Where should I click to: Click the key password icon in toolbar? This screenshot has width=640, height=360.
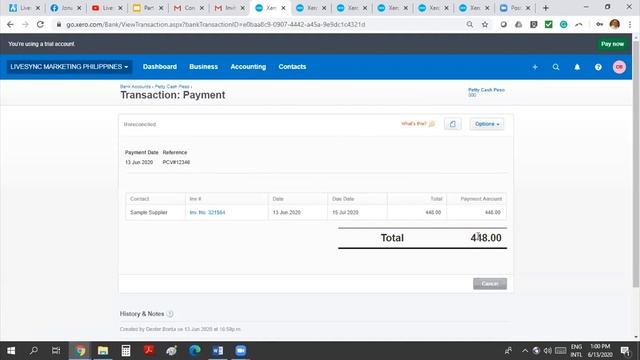pyautogui.click(x=600, y=24)
